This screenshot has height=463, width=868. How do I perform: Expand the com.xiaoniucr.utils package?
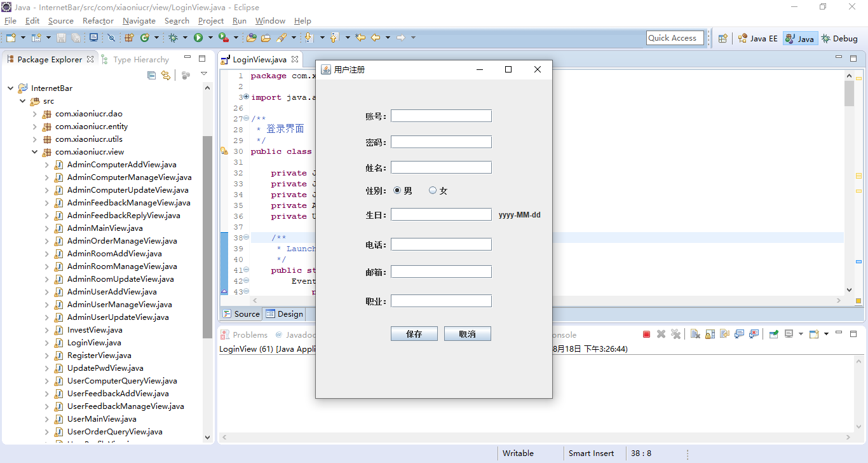pos(35,139)
